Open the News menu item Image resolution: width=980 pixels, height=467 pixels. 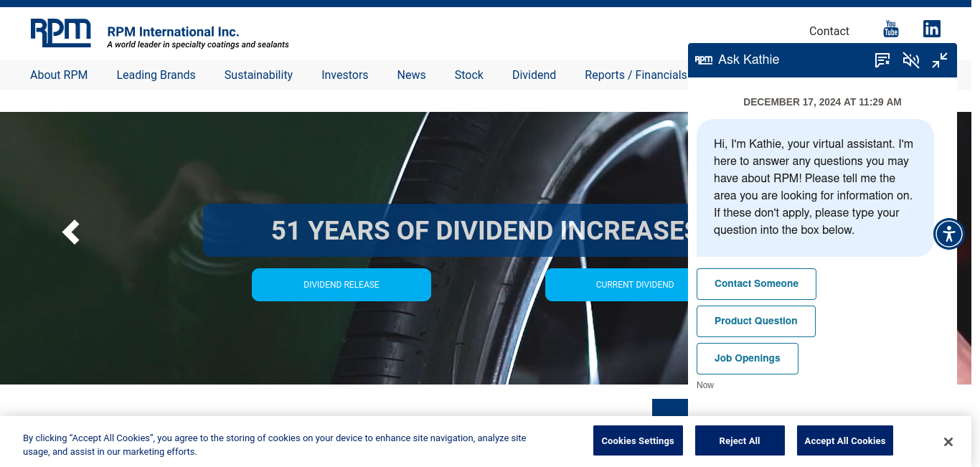[412, 75]
